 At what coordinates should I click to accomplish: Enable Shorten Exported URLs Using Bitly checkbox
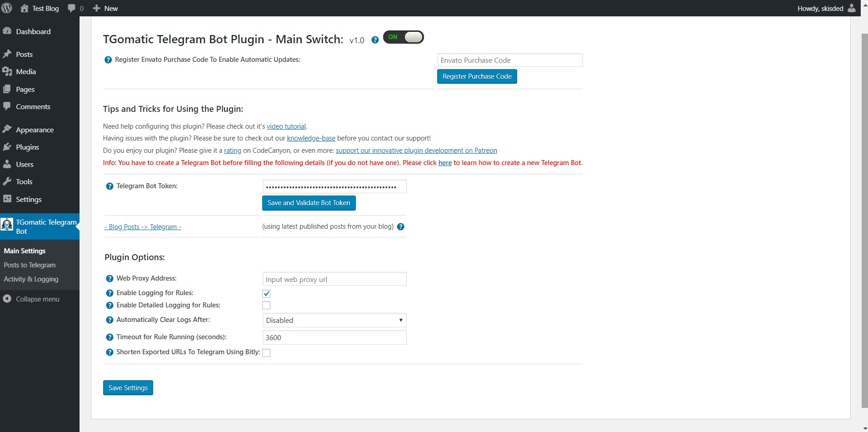click(x=266, y=353)
